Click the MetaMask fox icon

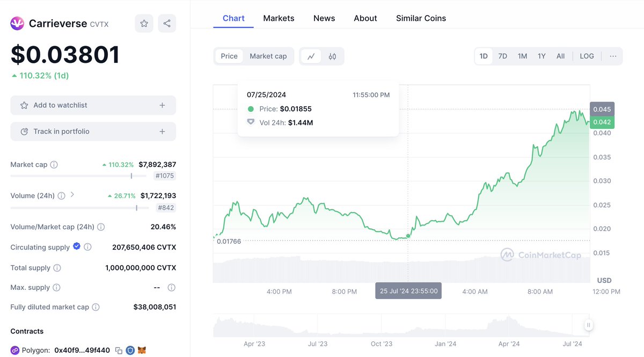(142, 350)
